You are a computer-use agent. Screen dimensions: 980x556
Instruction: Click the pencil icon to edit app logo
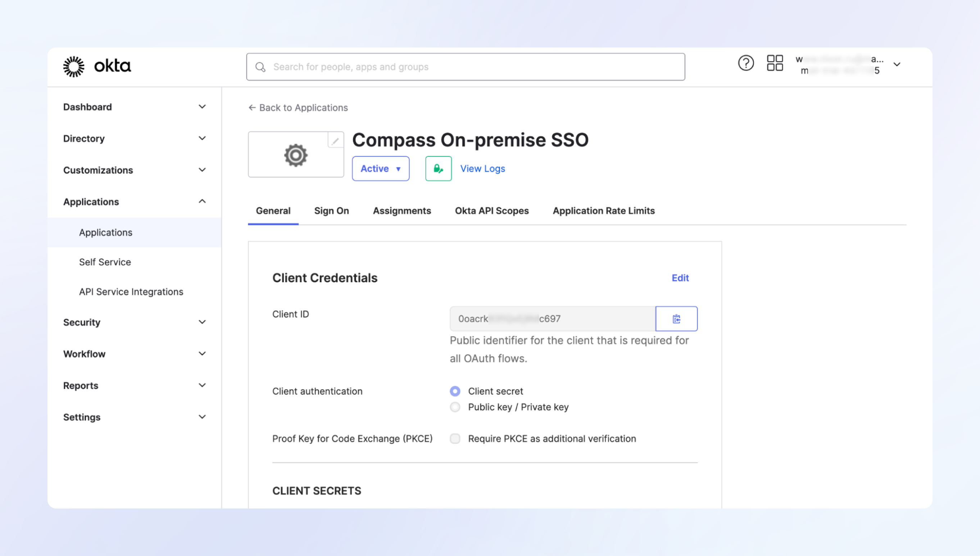click(335, 141)
